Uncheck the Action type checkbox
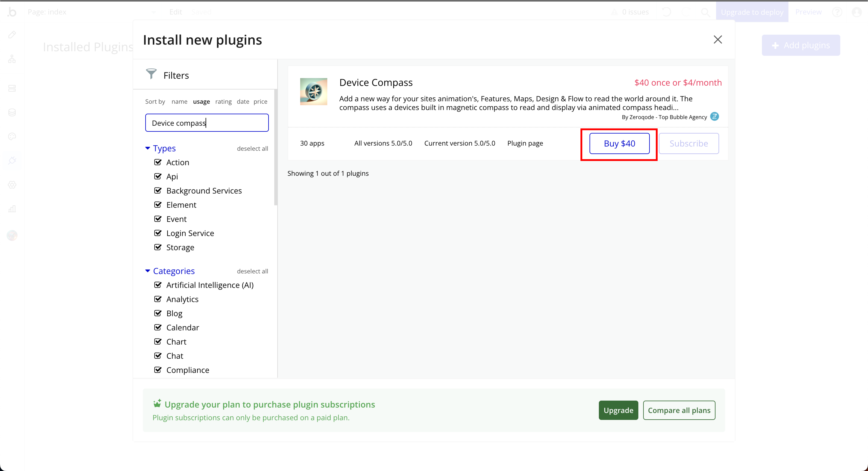 coord(158,162)
